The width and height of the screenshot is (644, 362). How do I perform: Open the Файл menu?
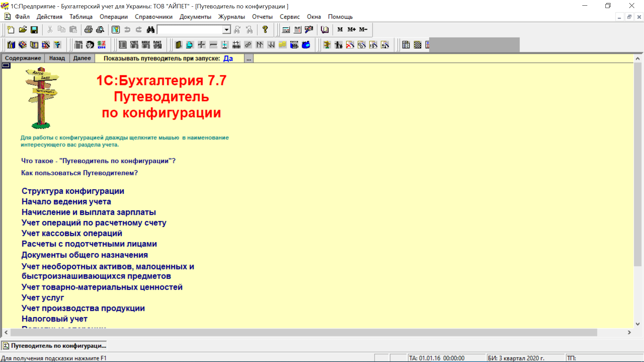click(x=22, y=17)
